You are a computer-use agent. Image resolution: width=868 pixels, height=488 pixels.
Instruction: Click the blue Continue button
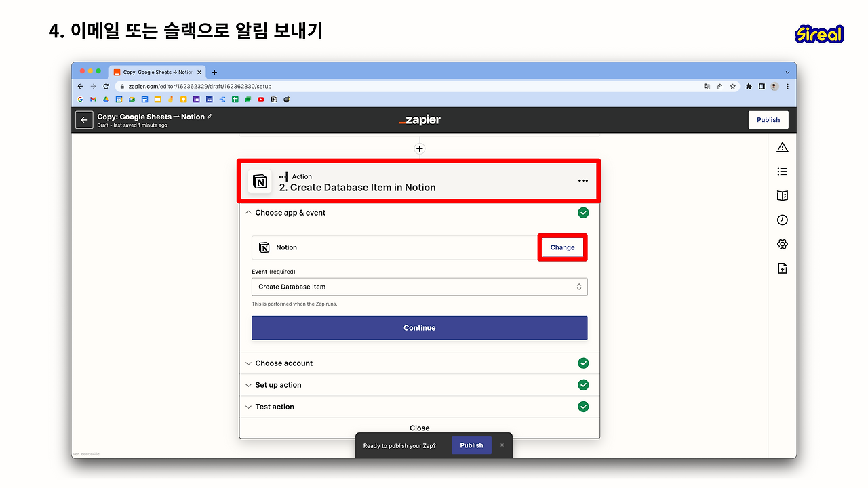point(419,328)
